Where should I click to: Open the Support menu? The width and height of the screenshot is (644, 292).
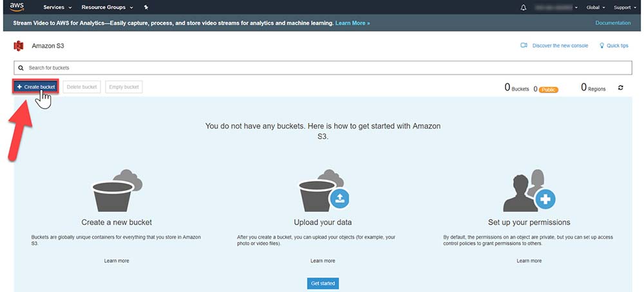pos(626,8)
